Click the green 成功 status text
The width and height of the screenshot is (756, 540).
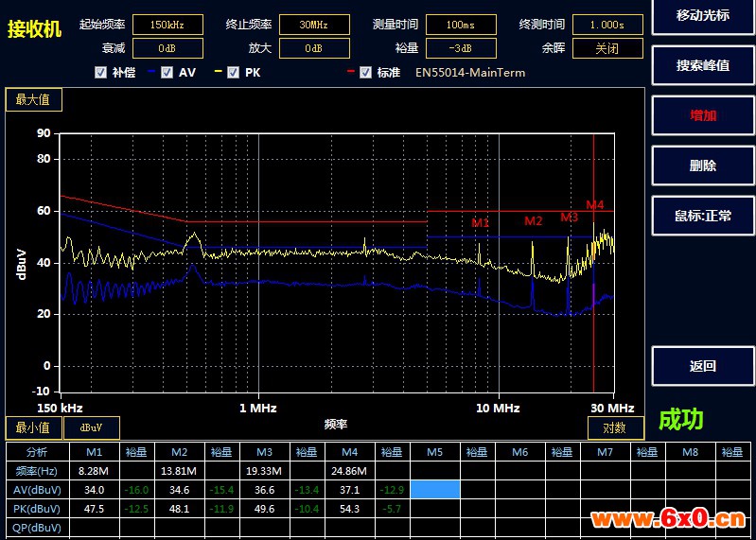pyautogui.click(x=681, y=420)
